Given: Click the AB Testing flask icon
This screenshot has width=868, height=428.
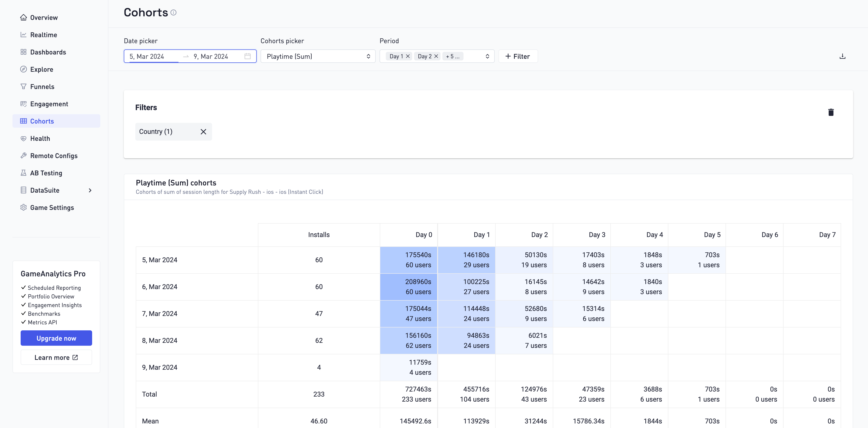Looking at the screenshot, I should coord(23,173).
